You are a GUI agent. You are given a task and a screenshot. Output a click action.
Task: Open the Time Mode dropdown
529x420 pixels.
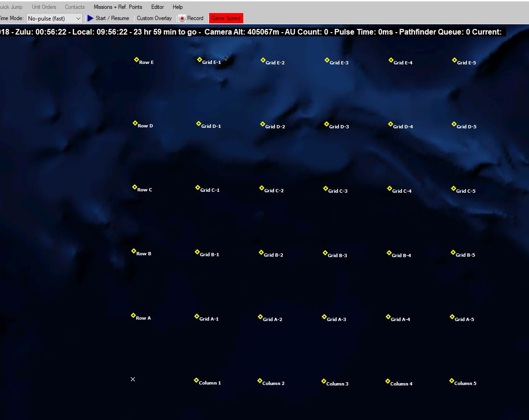pos(54,19)
